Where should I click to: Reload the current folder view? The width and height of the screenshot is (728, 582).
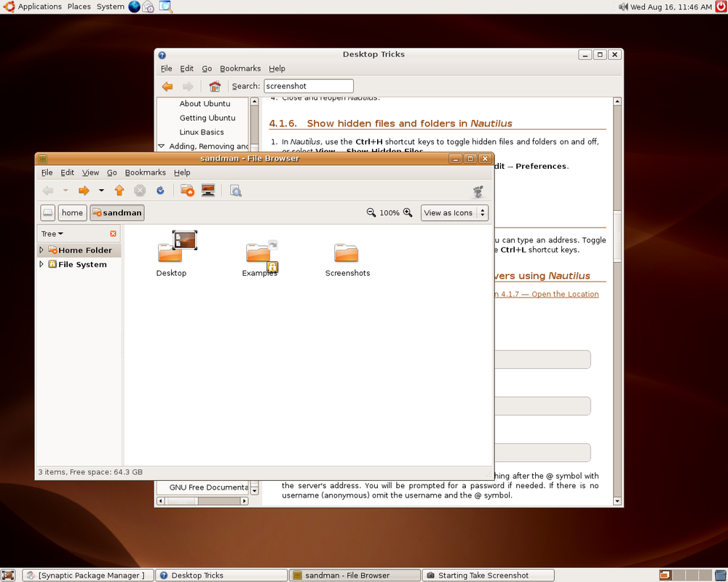[160, 191]
